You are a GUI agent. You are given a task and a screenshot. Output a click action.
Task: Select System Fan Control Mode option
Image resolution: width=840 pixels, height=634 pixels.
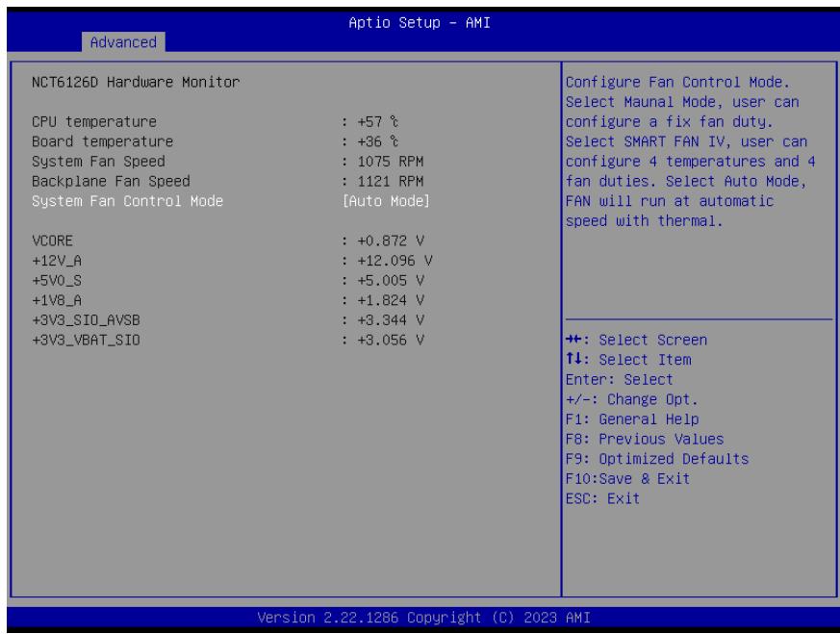(127, 201)
